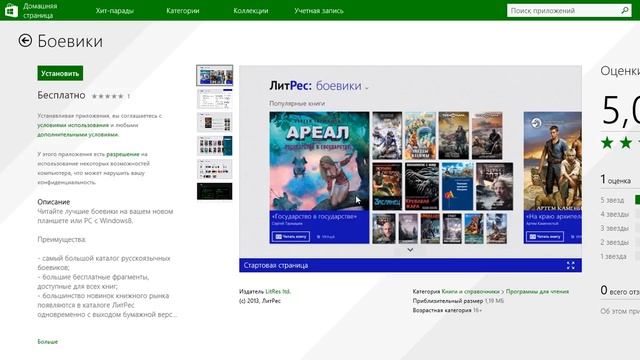Open Коллекции menu
Screen dimensions: 640x360
click(251, 11)
